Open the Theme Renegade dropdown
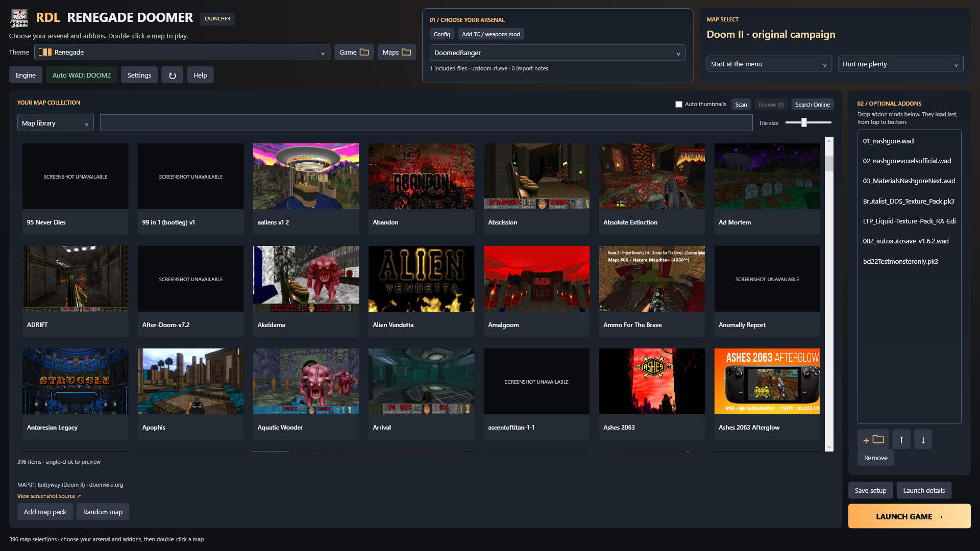Screen dimensions: 980x551 [182, 52]
